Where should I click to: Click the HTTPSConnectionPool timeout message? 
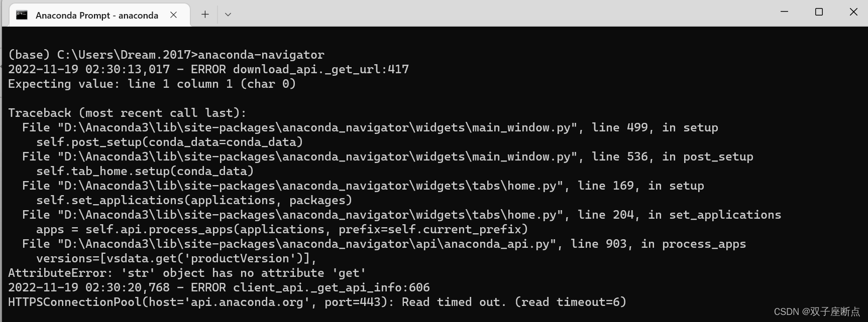coord(316,301)
